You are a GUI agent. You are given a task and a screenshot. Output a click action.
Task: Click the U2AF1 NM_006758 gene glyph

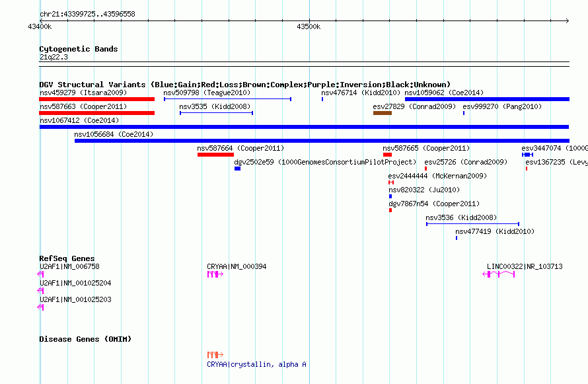click(40, 274)
